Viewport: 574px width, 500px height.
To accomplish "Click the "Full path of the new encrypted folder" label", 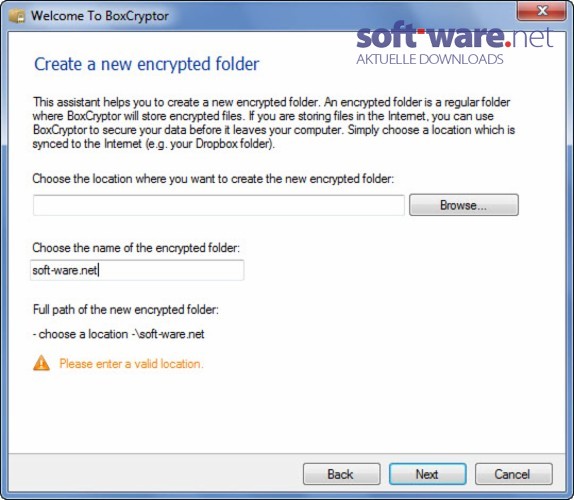I will (x=126, y=310).
